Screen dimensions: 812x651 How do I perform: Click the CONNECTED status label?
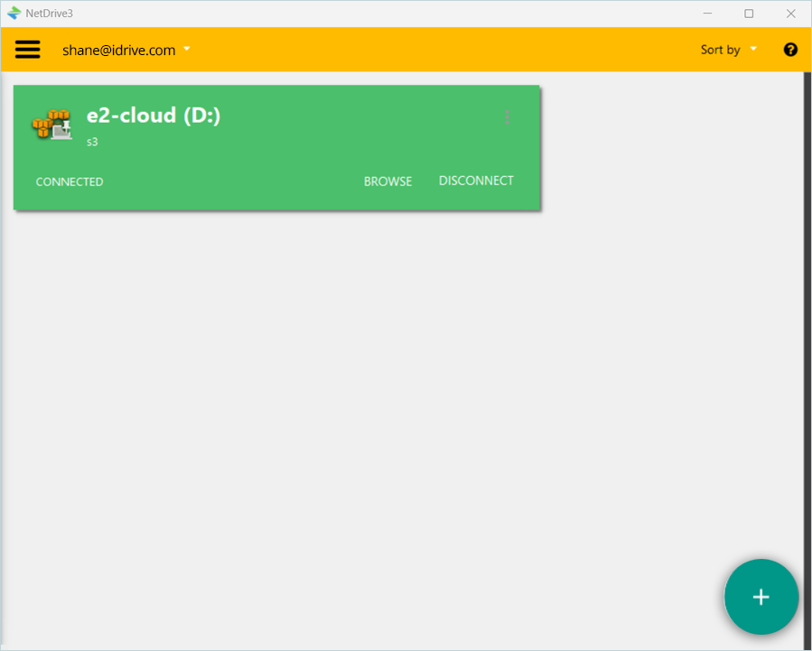click(x=70, y=181)
